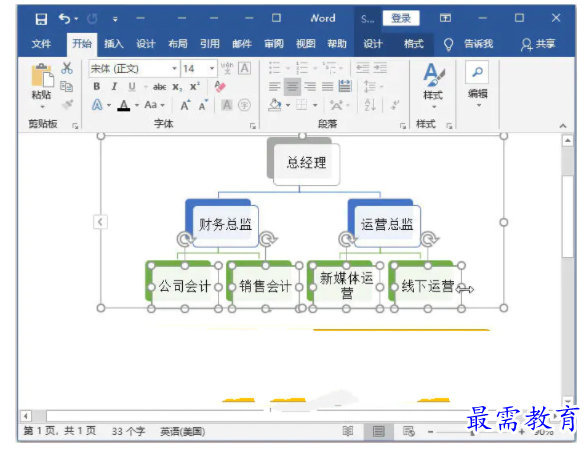The image size is (588, 450).
Task: Open the font dialog launcher
Action: click(x=253, y=126)
